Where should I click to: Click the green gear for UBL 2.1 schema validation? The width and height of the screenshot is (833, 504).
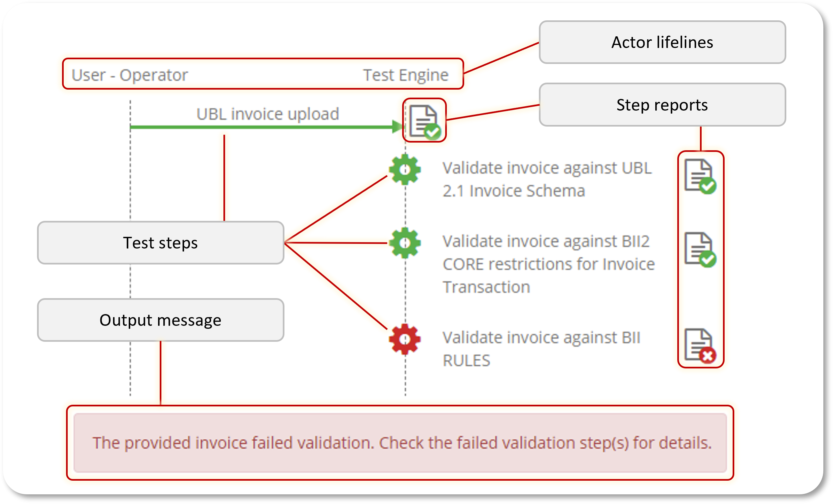405,170
